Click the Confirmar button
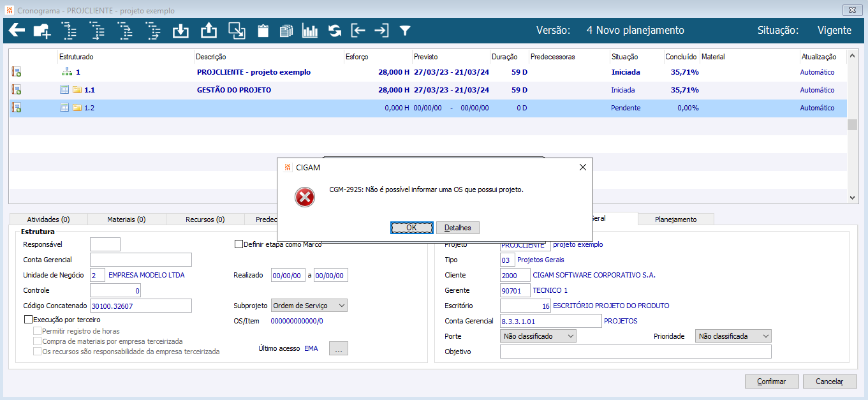868x400 pixels. (772, 381)
